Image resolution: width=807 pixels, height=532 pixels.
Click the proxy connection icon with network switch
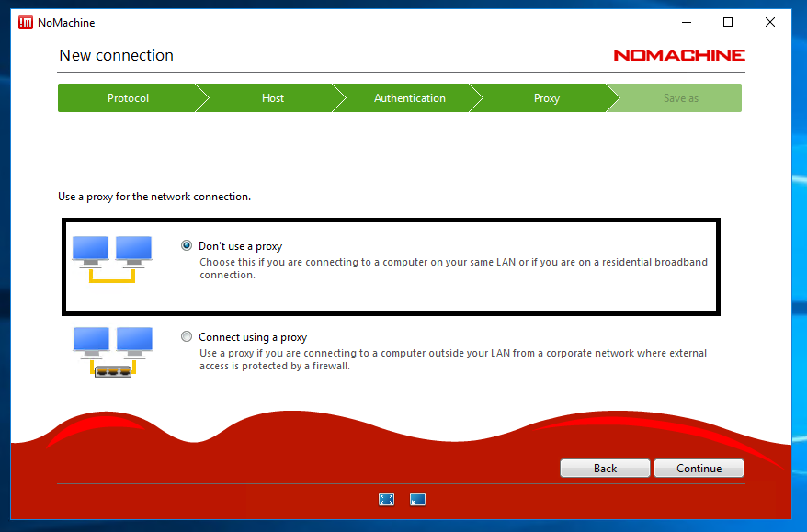pyautogui.click(x=113, y=352)
